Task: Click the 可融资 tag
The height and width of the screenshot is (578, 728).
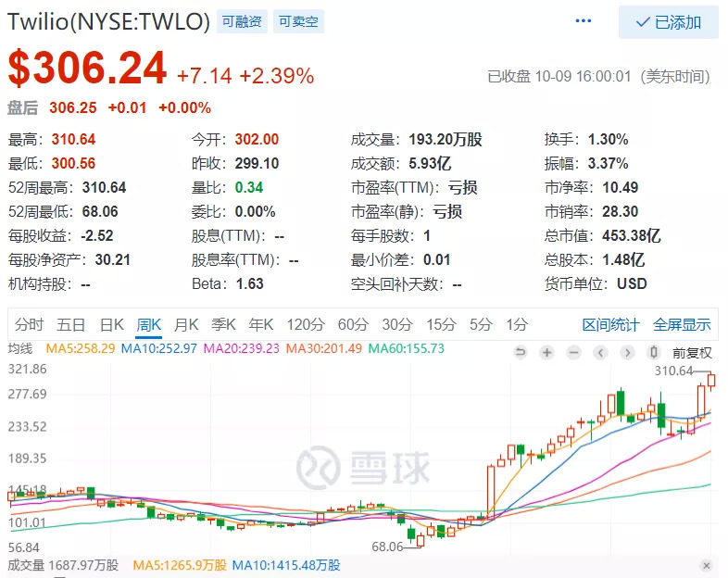Action: click(x=242, y=21)
